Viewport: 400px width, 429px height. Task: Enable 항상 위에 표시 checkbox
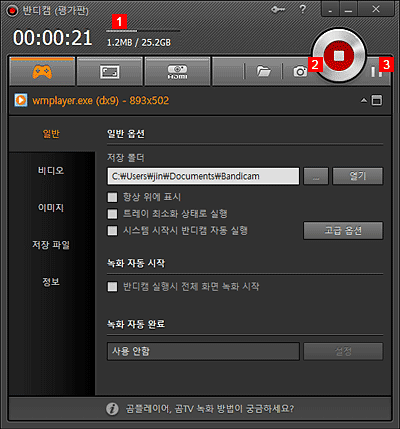[x=112, y=197]
